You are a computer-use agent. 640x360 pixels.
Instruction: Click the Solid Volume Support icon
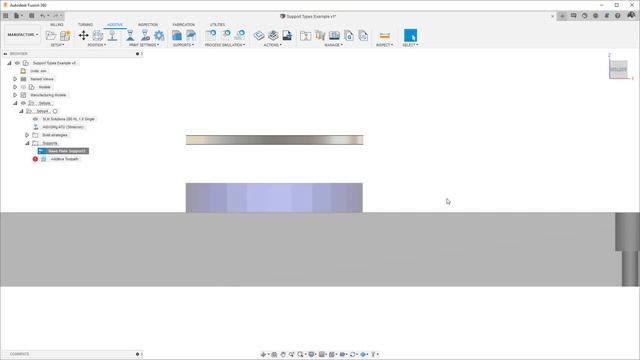click(177, 36)
